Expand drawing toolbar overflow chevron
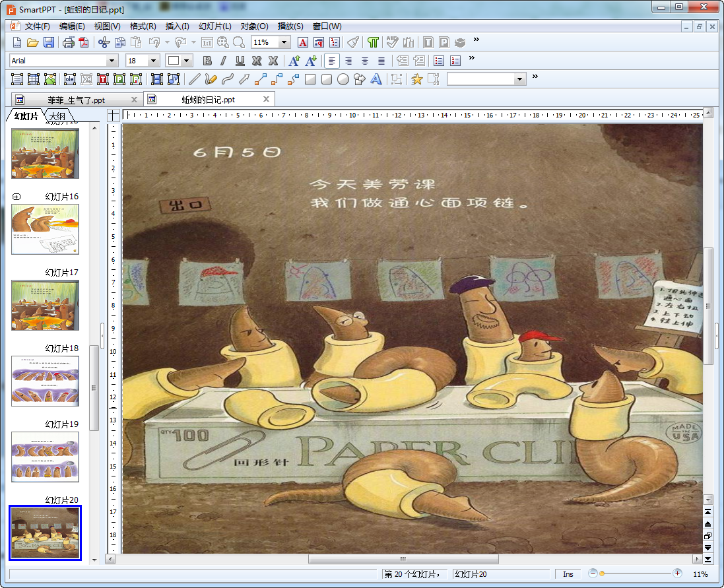Screen dimensions: 724x588 tap(535, 76)
